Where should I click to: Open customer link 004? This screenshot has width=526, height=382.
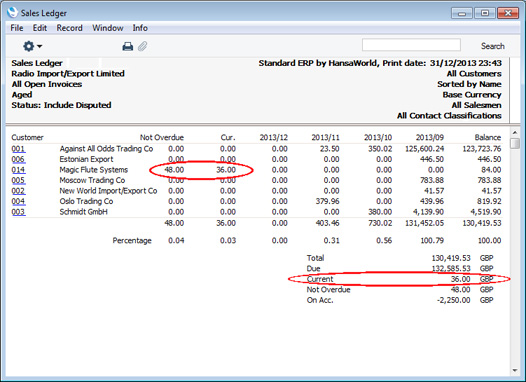18,202
